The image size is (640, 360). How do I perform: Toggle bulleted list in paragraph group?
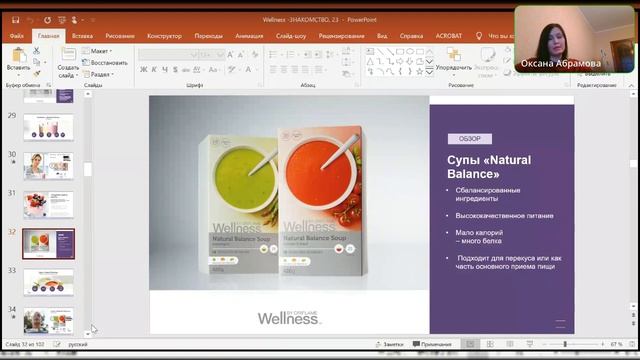(x=273, y=54)
